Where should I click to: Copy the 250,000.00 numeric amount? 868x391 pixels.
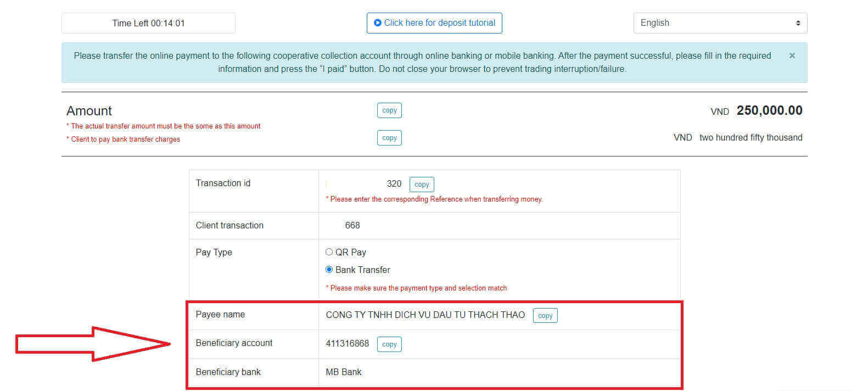point(389,110)
